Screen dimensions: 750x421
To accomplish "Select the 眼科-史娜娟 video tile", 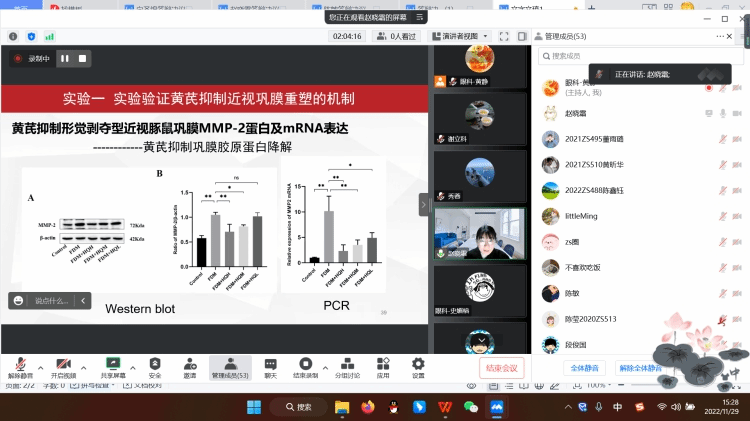I will click(x=480, y=291).
